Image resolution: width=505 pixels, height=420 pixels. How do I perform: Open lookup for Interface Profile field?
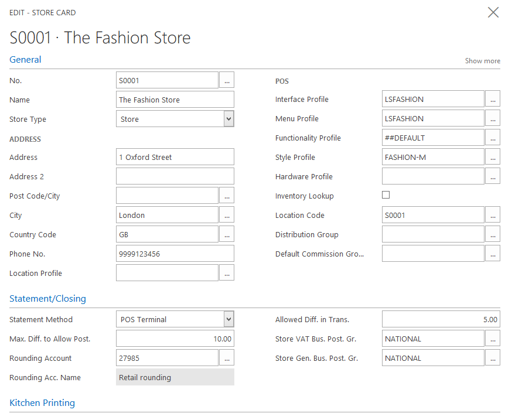tap(493, 99)
